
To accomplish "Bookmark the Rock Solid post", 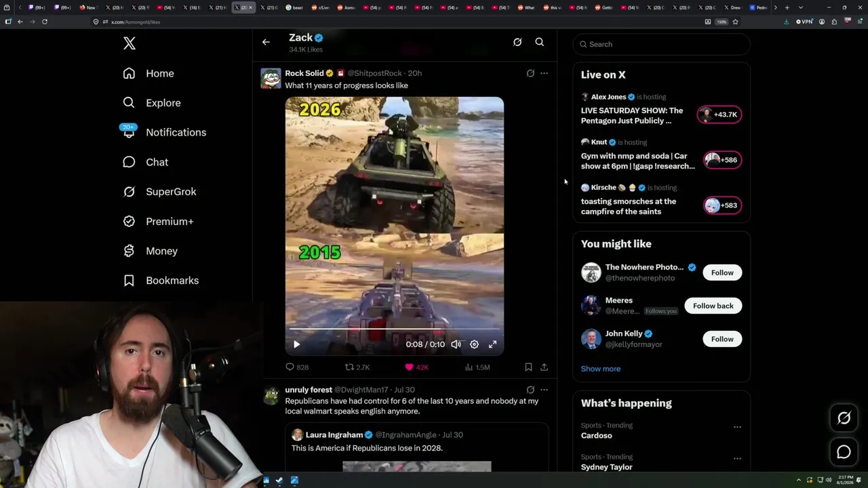I will 528,367.
